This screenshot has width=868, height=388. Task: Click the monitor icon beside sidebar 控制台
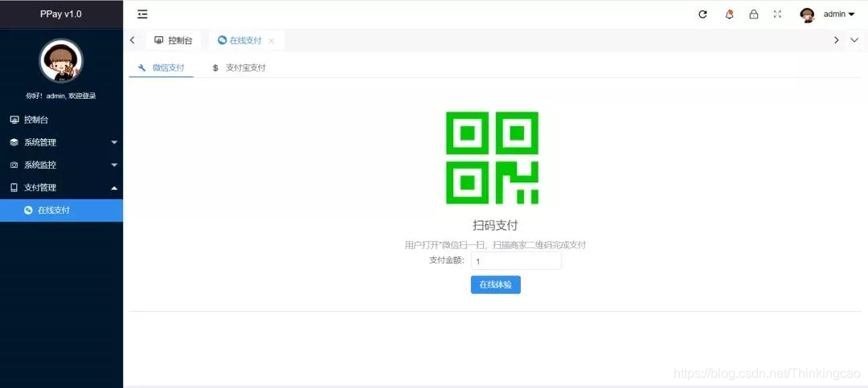pyautogui.click(x=14, y=120)
